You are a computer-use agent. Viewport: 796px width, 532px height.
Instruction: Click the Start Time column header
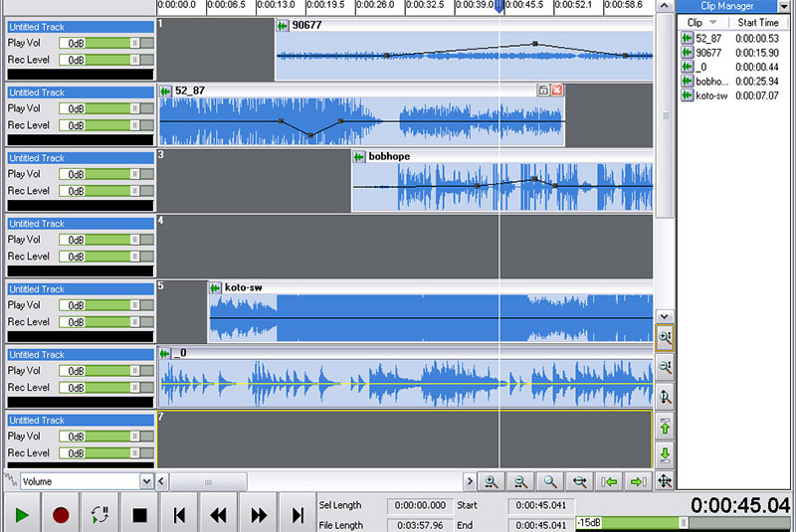pyautogui.click(x=758, y=22)
